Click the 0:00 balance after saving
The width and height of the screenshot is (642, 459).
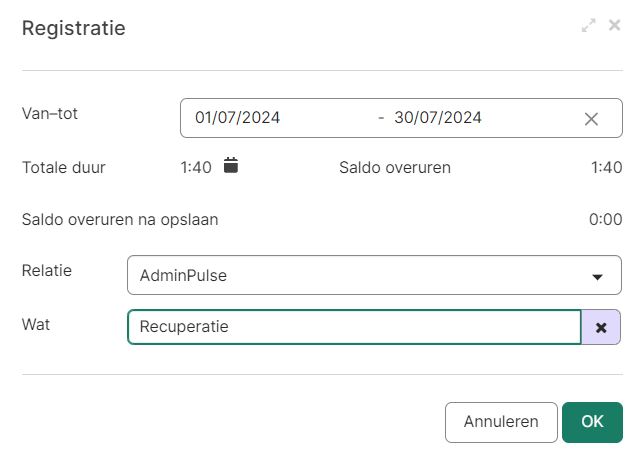tap(606, 219)
